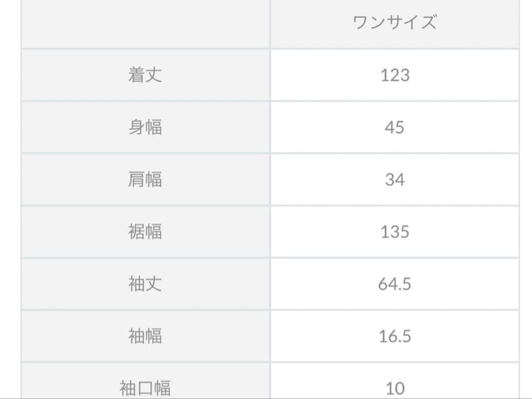The width and height of the screenshot is (532, 399).
Task: Click the 肩 character in 肩幅
Action: pyautogui.click(x=136, y=180)
